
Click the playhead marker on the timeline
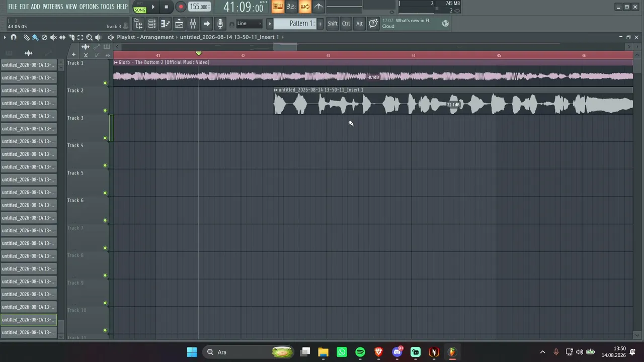point(199,53)
